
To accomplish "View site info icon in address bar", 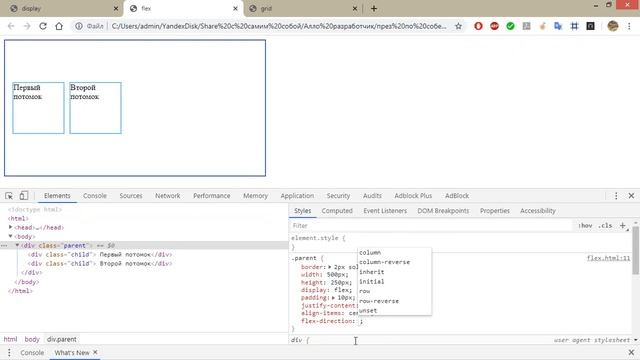I will click(78, 26).
